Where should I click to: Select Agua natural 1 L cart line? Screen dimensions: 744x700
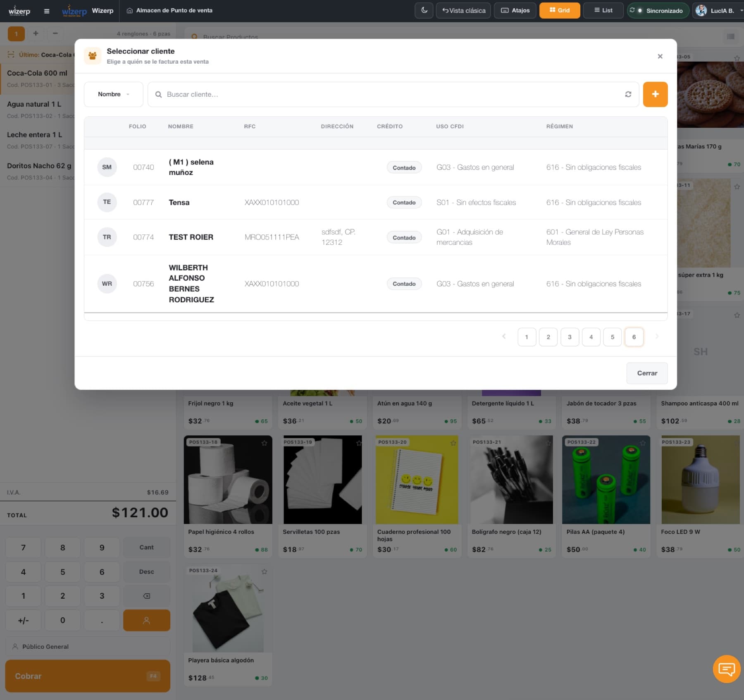click(x=38, y=110)
